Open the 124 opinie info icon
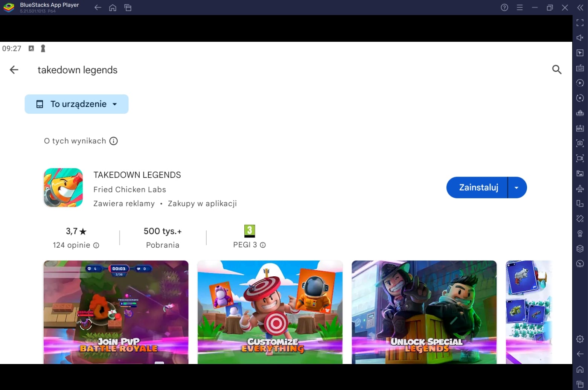588x390 pixels. 96,245
